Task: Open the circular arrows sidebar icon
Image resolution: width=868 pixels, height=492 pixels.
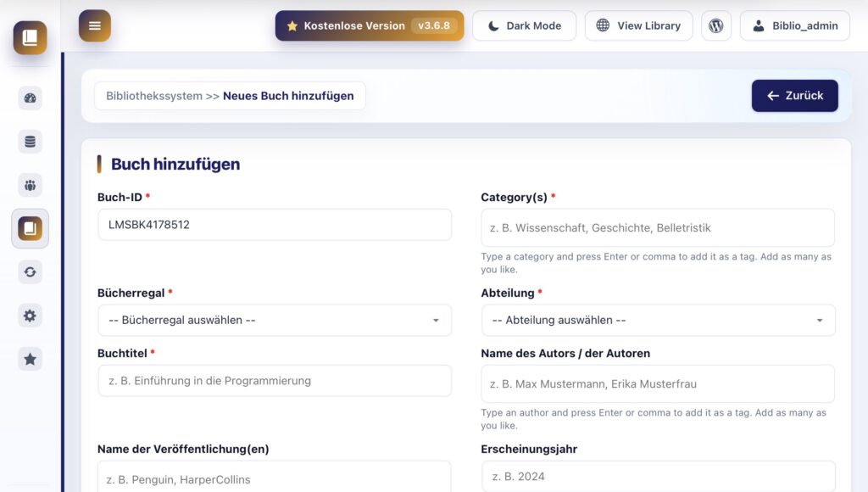Action: click(x=30, y=272)
